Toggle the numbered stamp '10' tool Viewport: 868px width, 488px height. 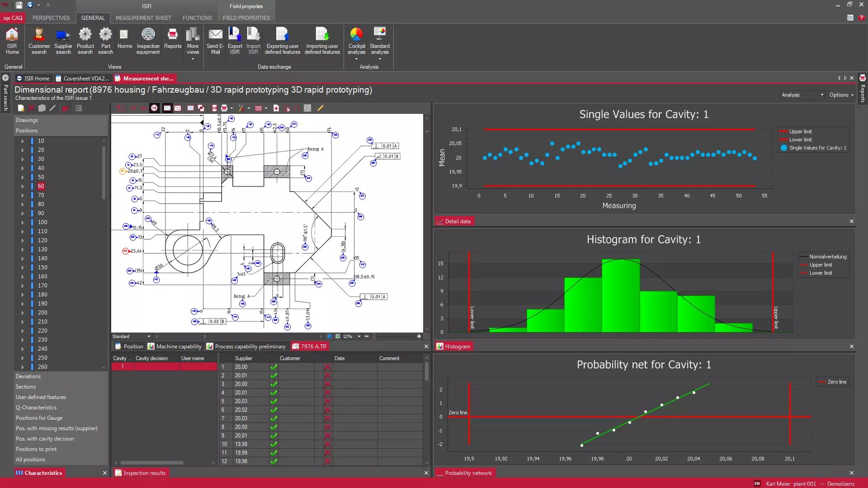(x=154, y=108)
